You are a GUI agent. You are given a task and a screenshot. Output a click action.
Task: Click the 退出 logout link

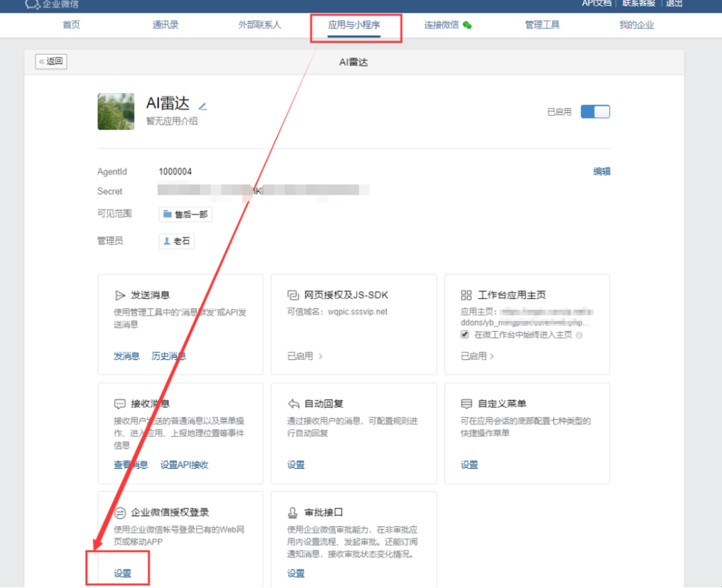click(674, 4)
